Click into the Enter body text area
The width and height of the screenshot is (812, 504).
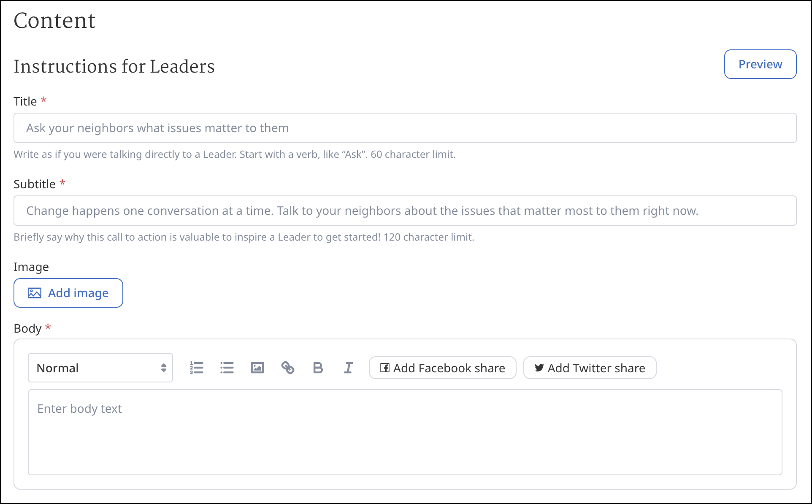click(x=405, y=432)
